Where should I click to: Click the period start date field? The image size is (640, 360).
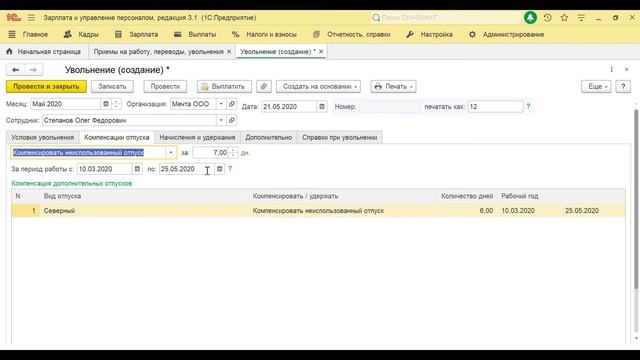104,169
